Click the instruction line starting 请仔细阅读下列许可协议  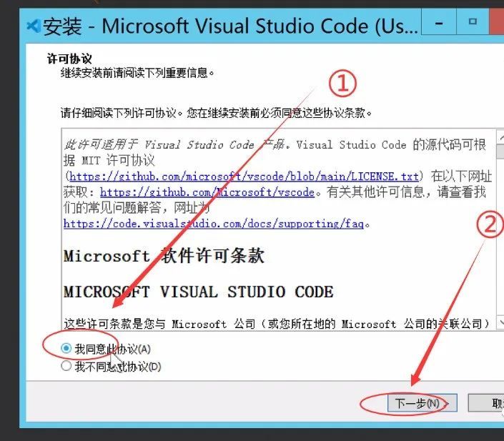[x=217, y=113]
